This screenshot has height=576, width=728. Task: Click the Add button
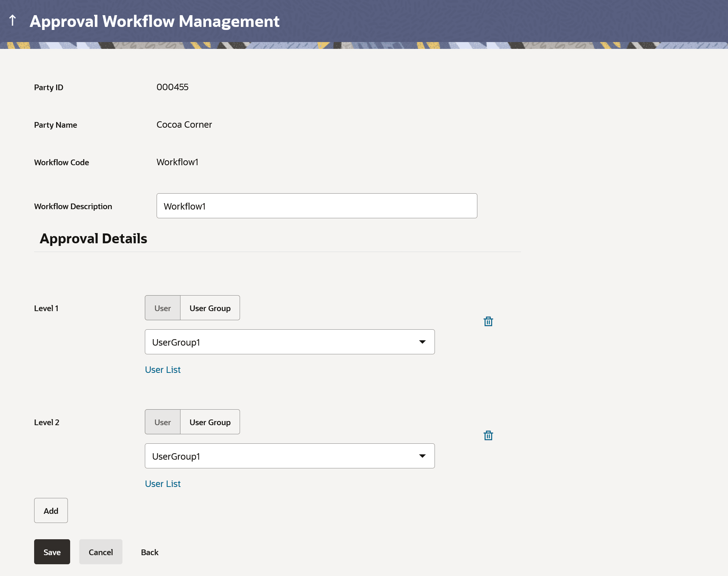click(x=51, y=511)
